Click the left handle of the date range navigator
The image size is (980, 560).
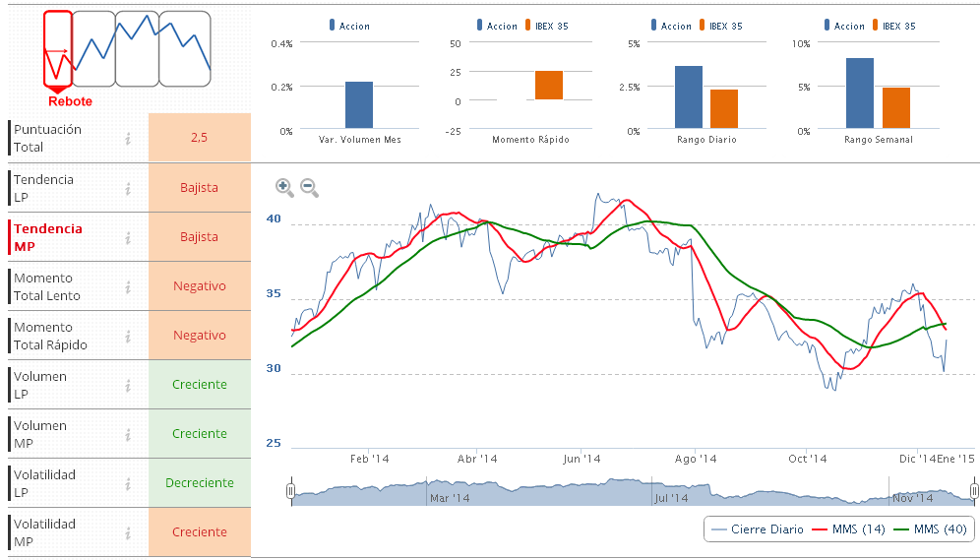click(x=291, y=490)
